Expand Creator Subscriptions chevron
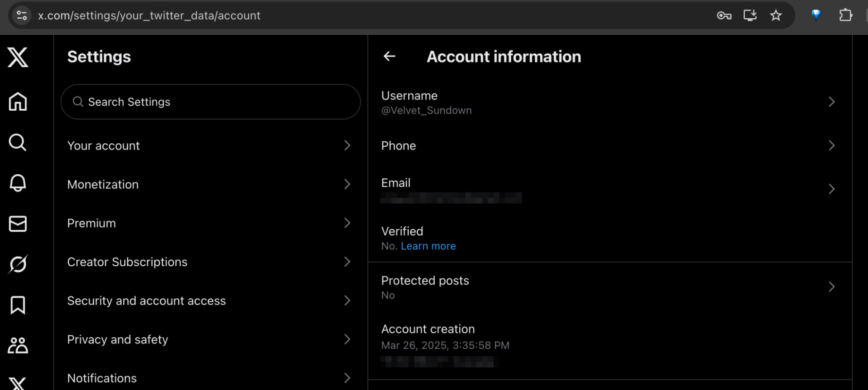The image size is (868, 390). [347, 261]
